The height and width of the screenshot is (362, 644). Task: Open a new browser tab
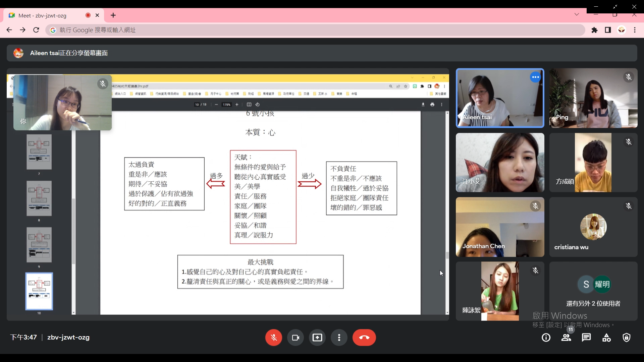pyautogui.click(x=113, y=15)
